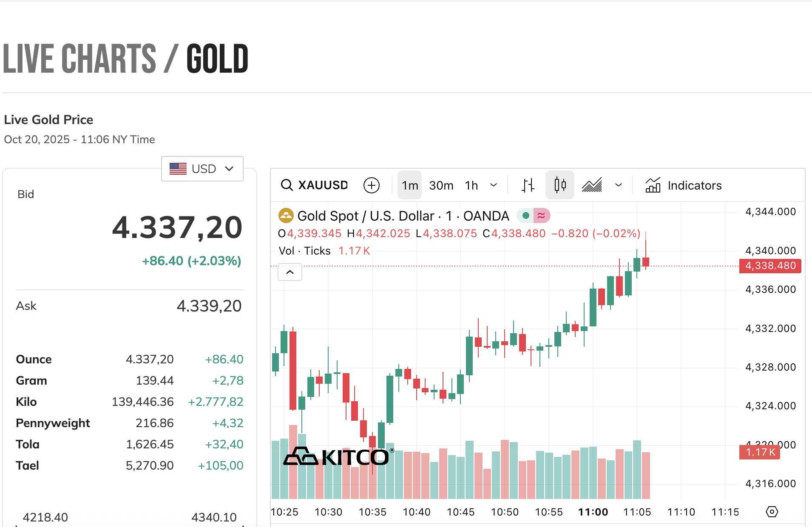Click the 11:00 time axis marker

[593, 512]
